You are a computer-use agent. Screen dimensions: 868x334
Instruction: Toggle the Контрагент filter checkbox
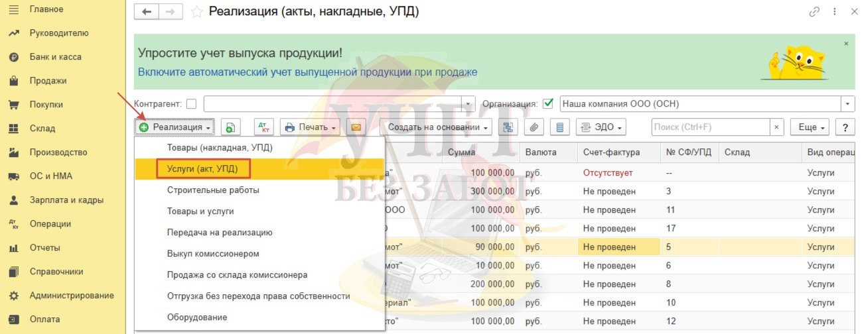tap(192, 104)
